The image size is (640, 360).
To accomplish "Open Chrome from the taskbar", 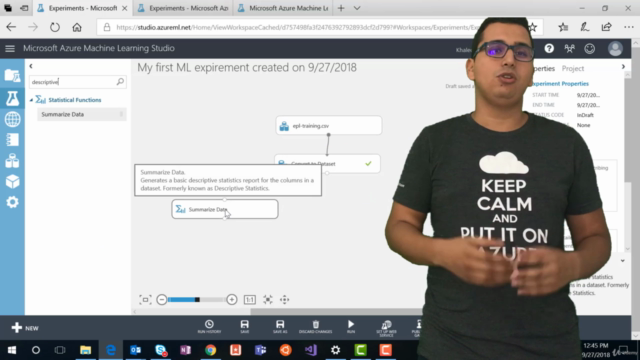I will tap(211, 350).
